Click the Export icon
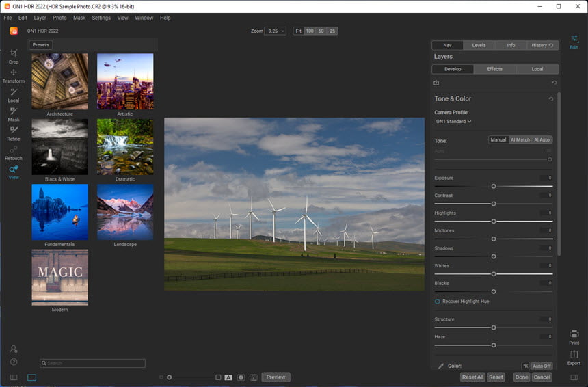Viewport: 588px width, 387px height. click(574, 358)
